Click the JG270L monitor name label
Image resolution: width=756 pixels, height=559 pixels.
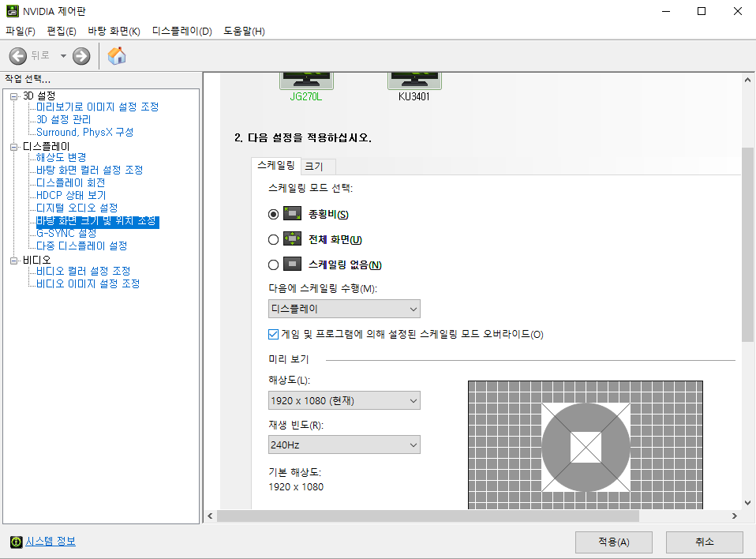pyautogui.click(x=305, y=96)
